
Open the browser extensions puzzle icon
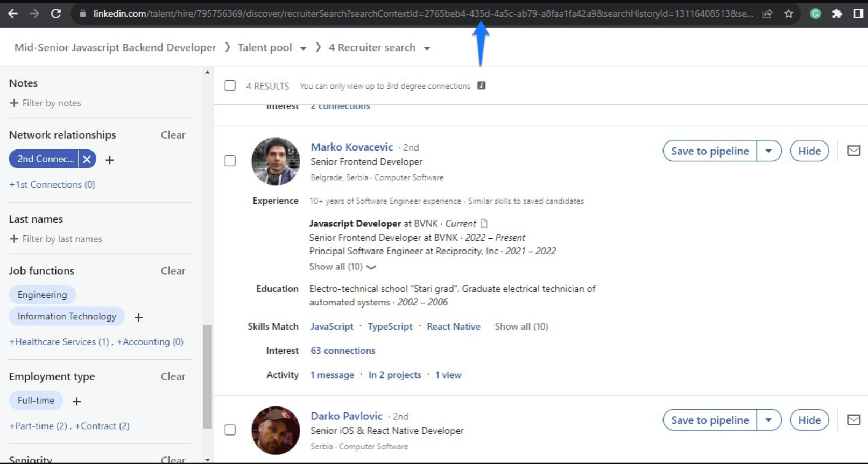(836, 13)
